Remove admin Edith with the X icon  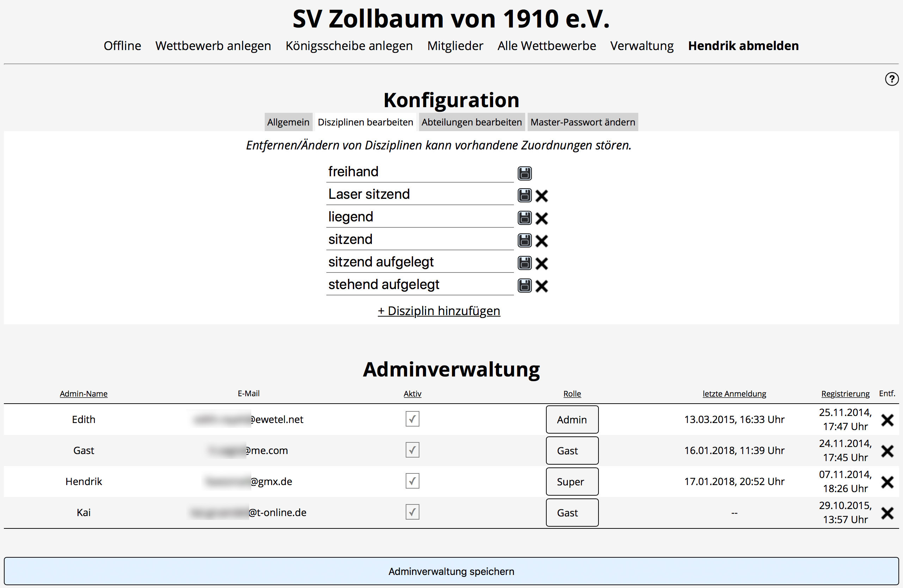887,419
